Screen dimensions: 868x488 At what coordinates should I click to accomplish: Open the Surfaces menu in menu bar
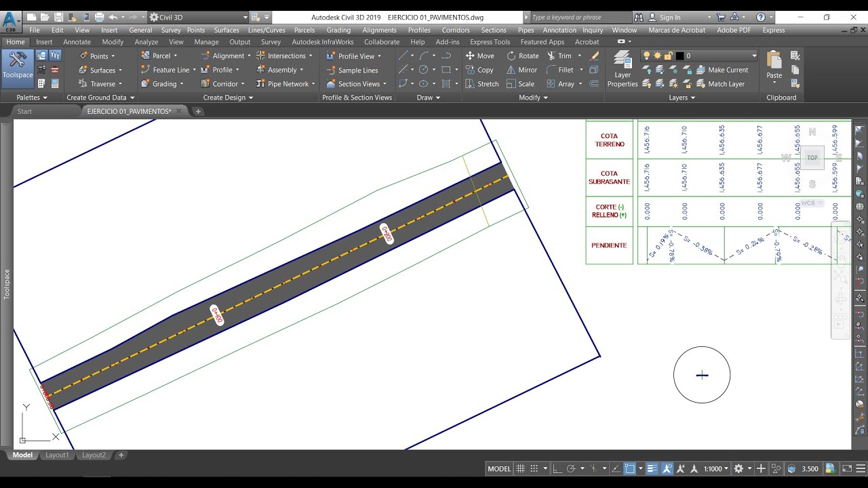(226, 30)
